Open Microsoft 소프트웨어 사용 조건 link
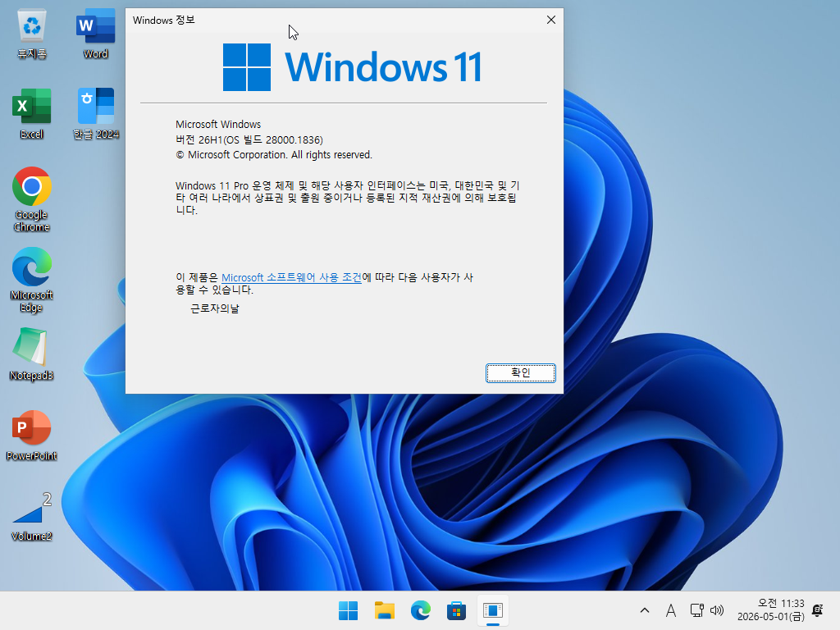Viewport: 840px width, 630px height. coord(291,277)
